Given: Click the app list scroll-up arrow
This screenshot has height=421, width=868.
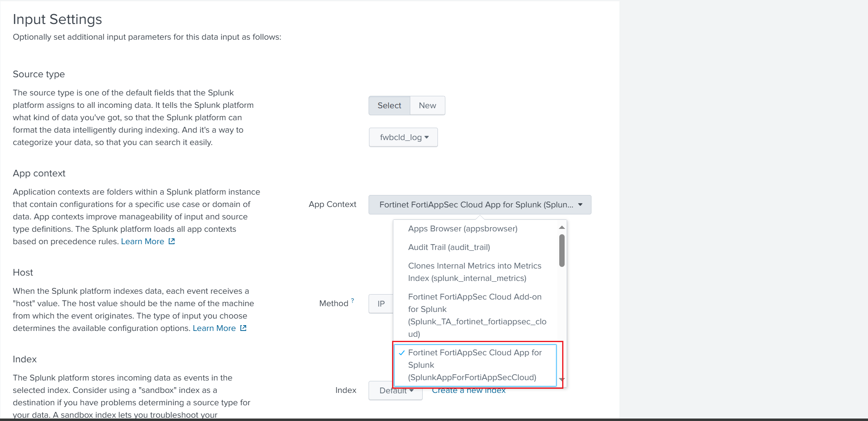Looking at the screenshot, I should (x=562, y=228).
